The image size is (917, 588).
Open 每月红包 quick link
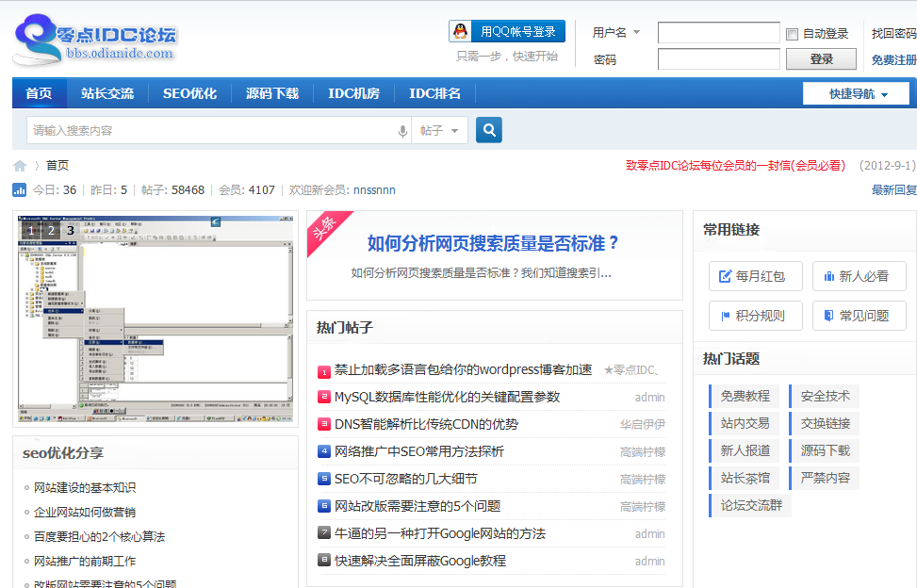tap(756, 276)
